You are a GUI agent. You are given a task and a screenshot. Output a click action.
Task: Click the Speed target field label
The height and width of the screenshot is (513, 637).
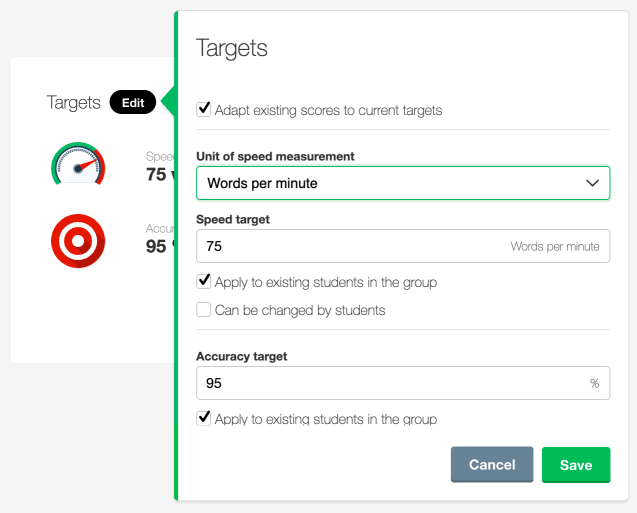pyautogui.click(x=232, y=219)
